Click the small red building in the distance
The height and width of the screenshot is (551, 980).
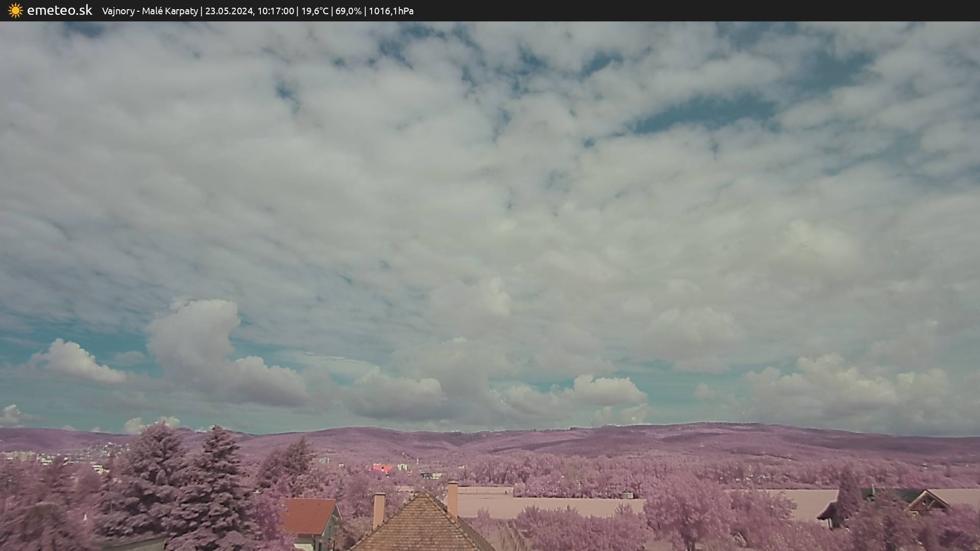tap(382, 468)
